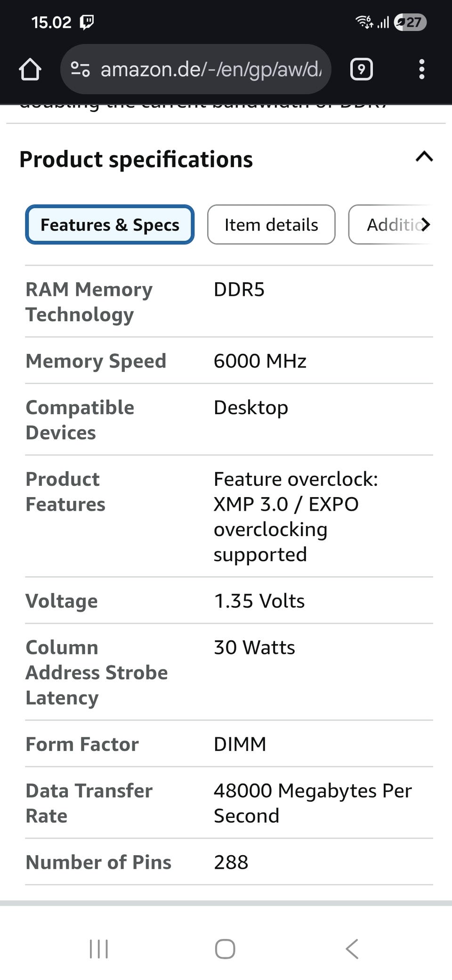The height and width of the screenshot is (980, 452).
Task: Tap the Wi-Fi signal status icon
Action: click(x=364, y=22)
